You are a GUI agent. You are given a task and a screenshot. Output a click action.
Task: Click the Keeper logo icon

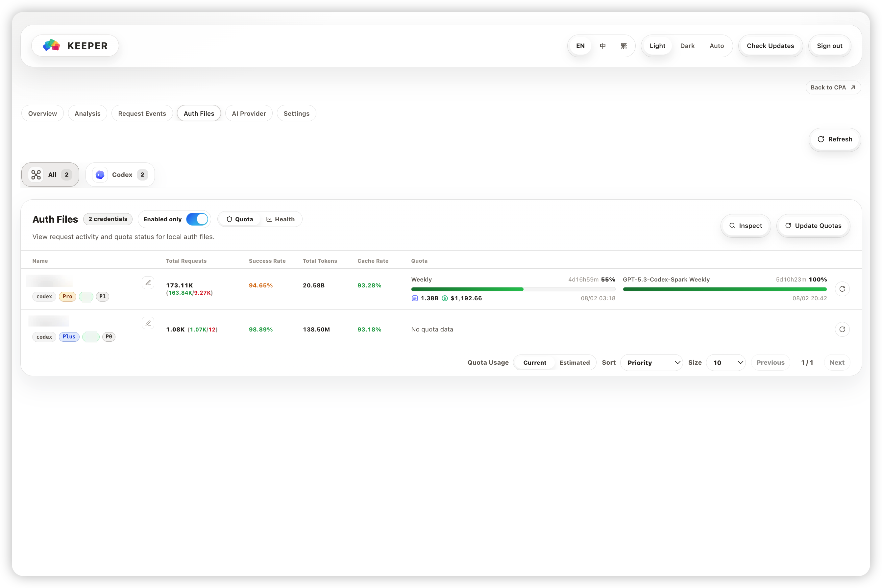51,45
